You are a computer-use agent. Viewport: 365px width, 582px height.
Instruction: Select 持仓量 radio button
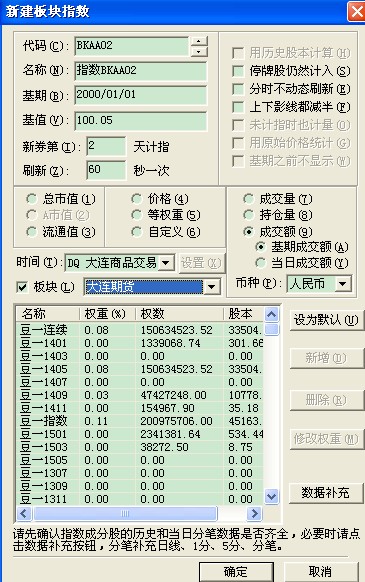pyautogui.click(x=248, y=215)
